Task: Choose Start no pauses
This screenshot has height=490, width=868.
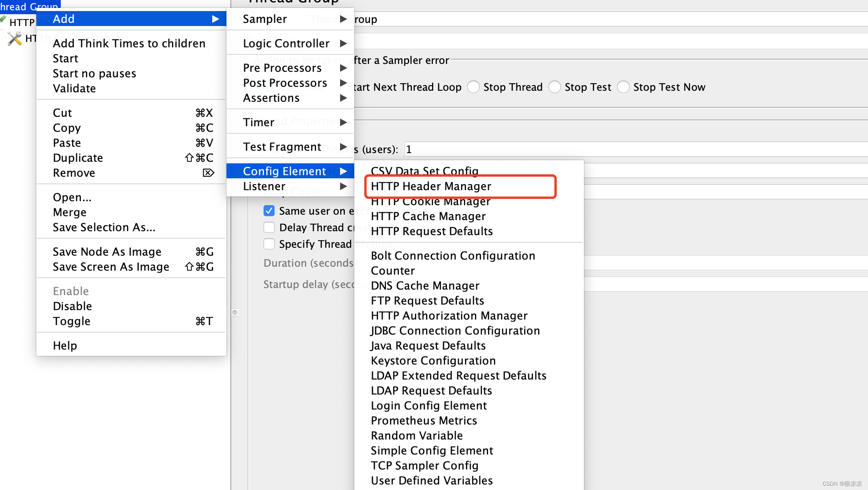Action: [131, 73]
